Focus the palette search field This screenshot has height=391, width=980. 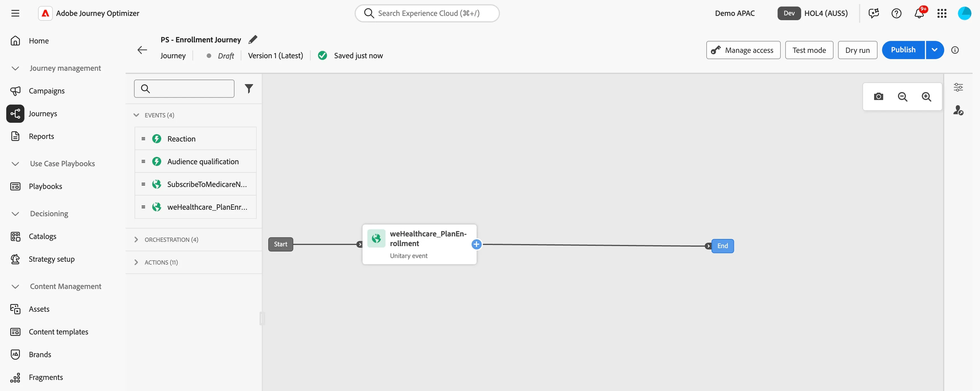[184, 89]
